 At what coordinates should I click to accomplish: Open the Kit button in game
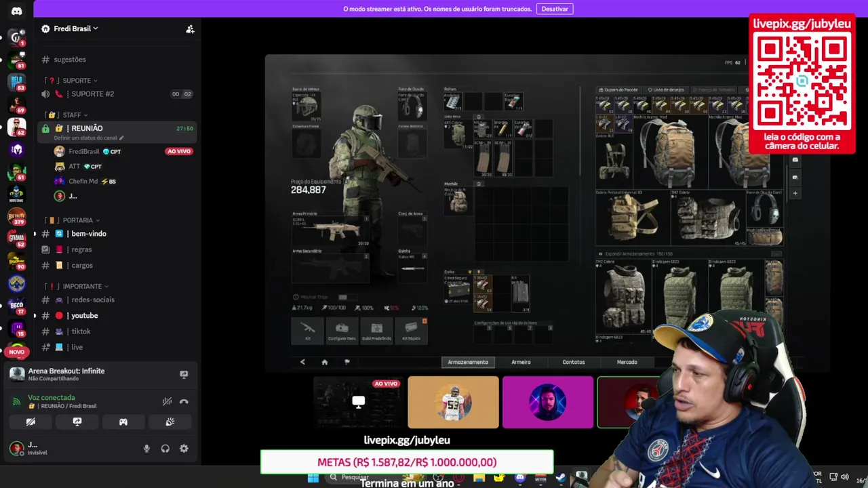coord(307,331)
